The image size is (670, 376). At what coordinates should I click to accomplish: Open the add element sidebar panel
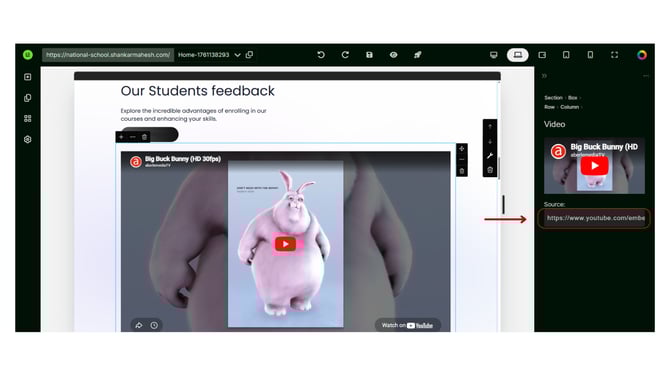coord(28,77)
